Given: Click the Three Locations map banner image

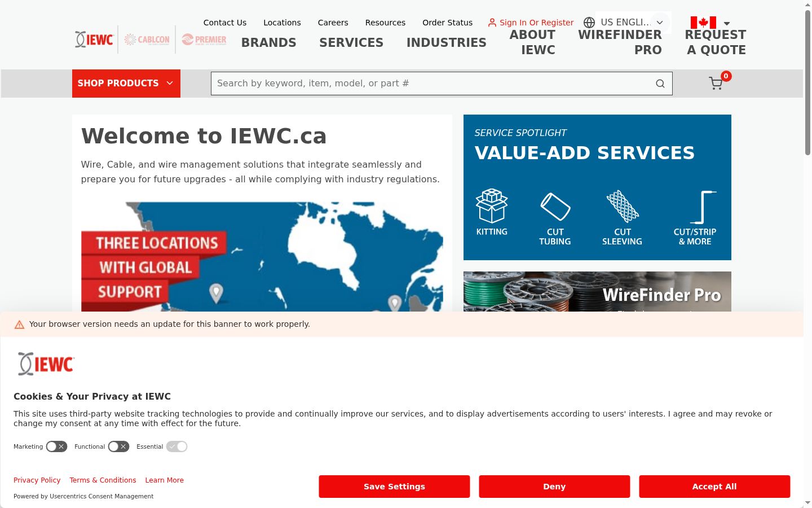Looking at the screenshot, I should (x=262, y=257).
